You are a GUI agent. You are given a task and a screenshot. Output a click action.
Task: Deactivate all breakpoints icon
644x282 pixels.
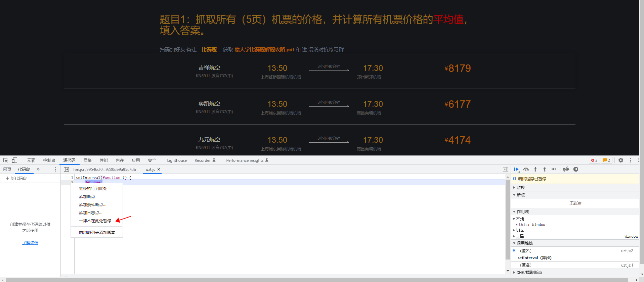click(x=566, y=170)
